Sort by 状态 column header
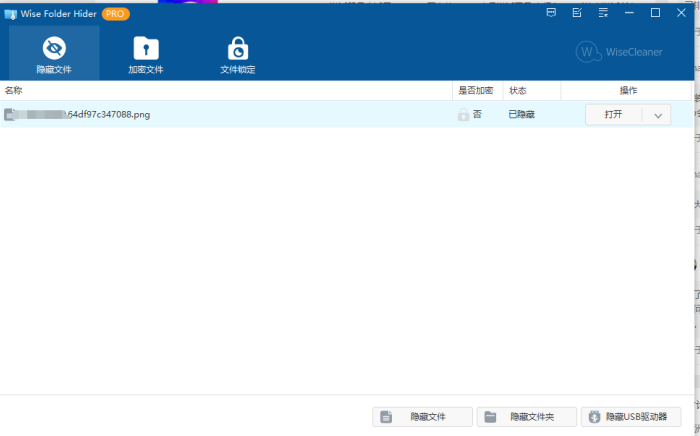 532,91
